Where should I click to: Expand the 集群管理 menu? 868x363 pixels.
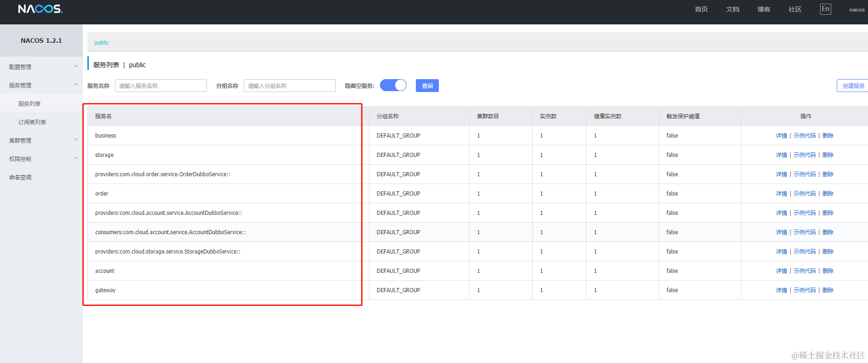(41, 140)
